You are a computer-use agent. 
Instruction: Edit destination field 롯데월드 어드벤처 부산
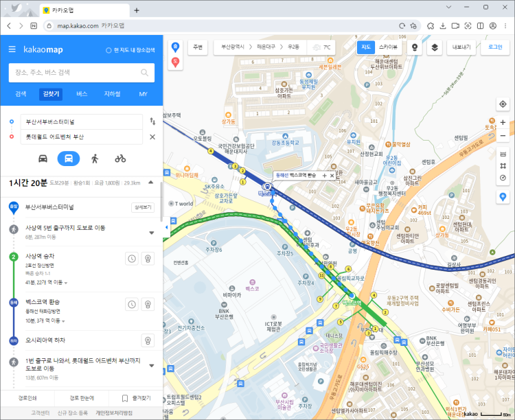(82, 137)
